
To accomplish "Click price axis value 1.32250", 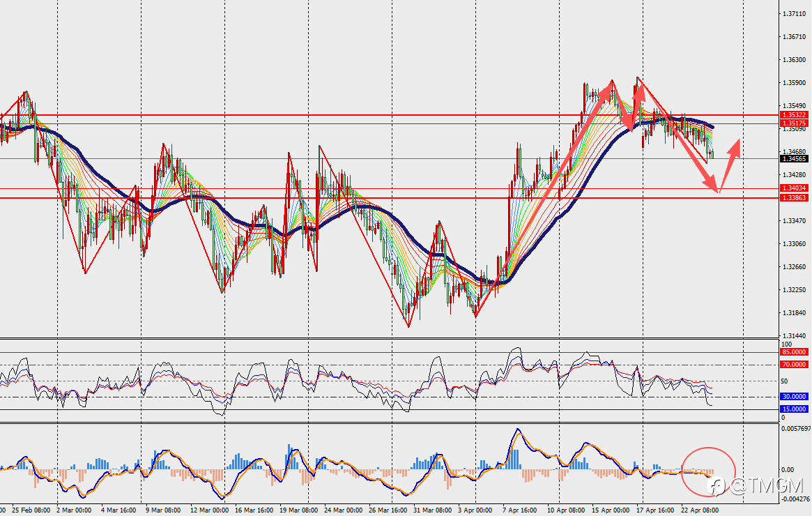I will (x=795, y=289).
